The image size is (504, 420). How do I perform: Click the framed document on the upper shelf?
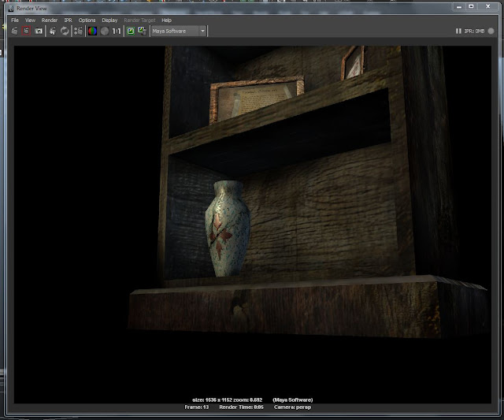pyautogui.click(x=256, y=98)
